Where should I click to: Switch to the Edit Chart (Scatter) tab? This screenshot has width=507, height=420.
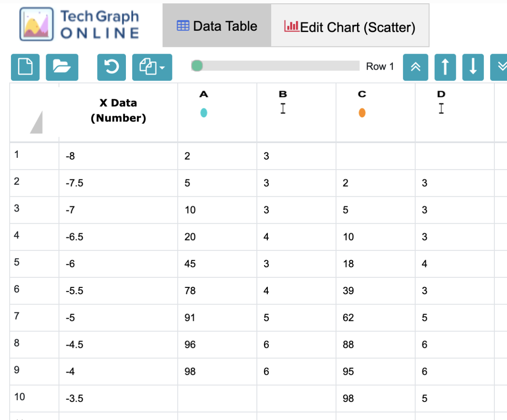click(351, 26)
